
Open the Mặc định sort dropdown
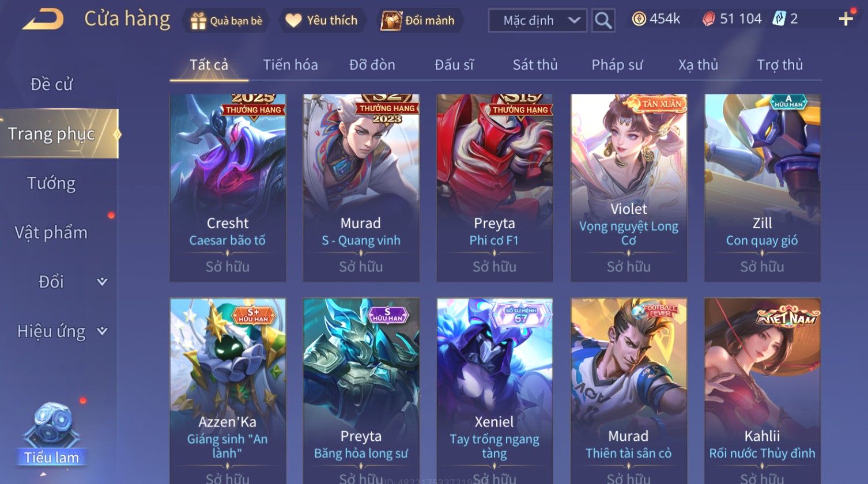point(538,21)
